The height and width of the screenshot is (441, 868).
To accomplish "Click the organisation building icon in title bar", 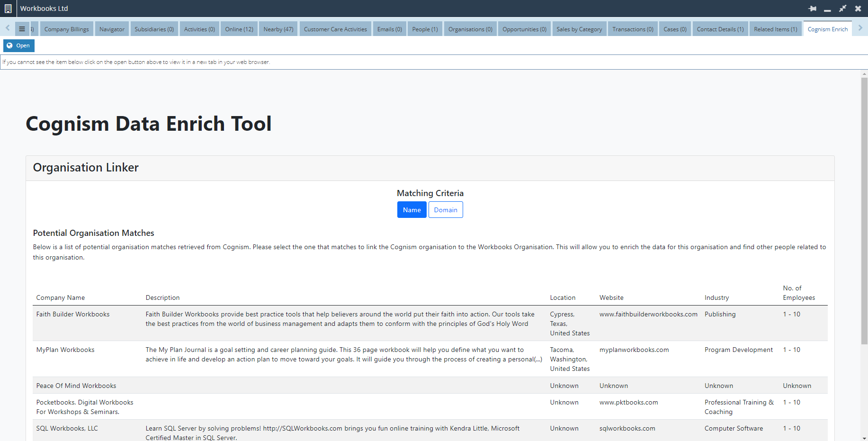I will pos(8,9).
